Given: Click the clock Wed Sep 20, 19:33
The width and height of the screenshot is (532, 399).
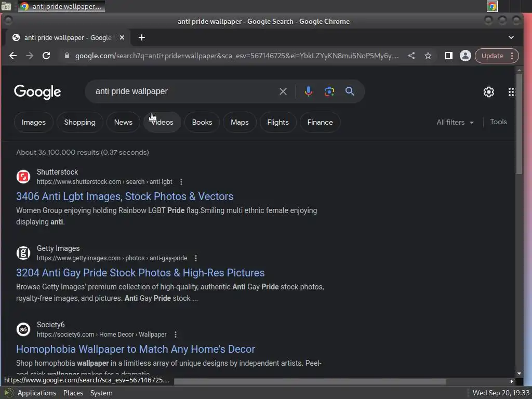Looking at the screenshot, I should coord(501,393).
